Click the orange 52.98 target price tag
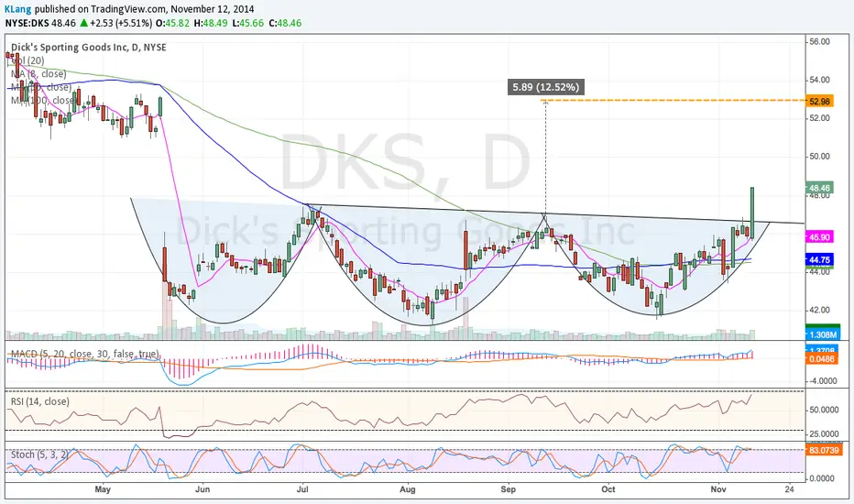 point(820,102)
